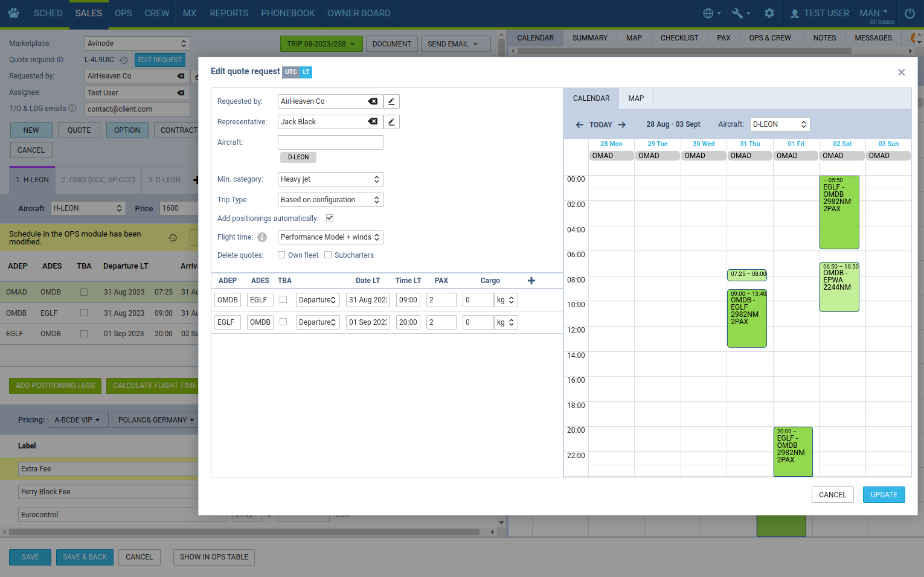Check the Subcharters checkbox
The height and width of the screenshot is (577, 924).
point(328,255)
